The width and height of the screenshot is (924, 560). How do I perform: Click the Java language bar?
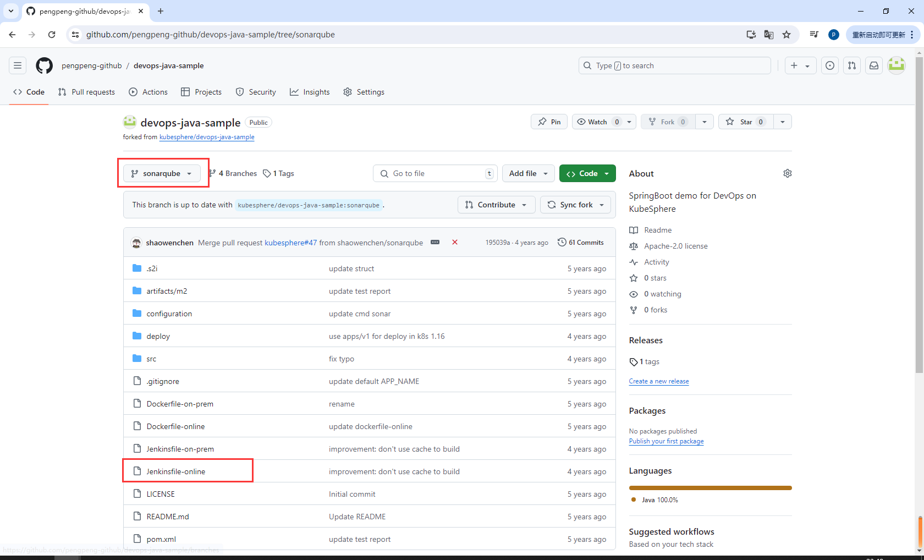711,488
